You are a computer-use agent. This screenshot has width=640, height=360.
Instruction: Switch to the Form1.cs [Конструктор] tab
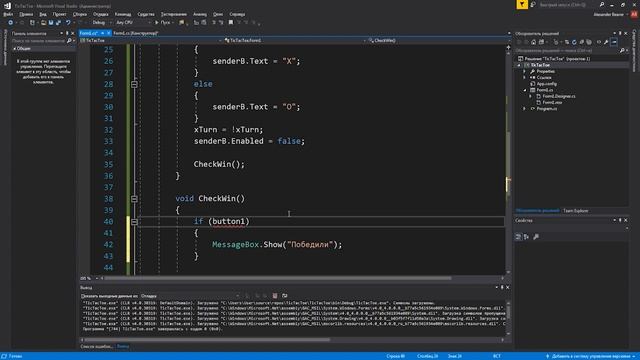pyautogui.click(x=136, y=33)
